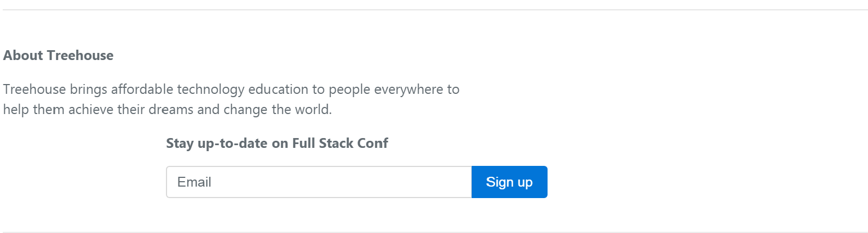The width and height of the screenshot is (868, 233).
Task: Click the word 'education' in the paragraph
Action: 278,89
